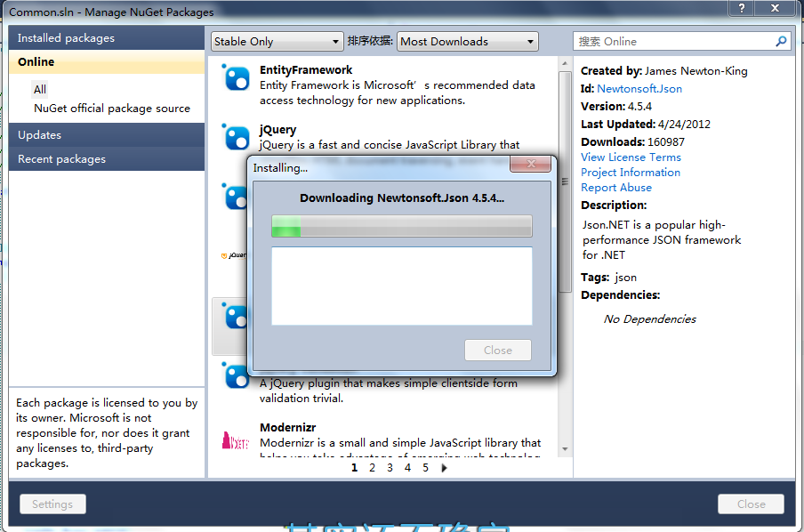Click Close in Installing dialog
This screenshot has width=804, height=532.
coord(498,351)
